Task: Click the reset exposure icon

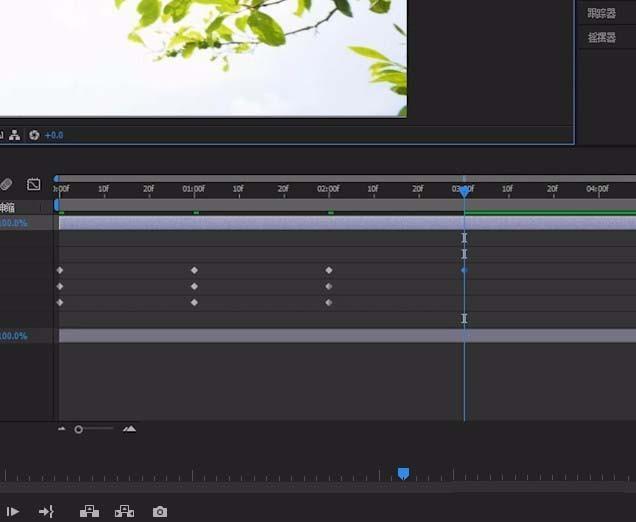Action: pos(34,135)
